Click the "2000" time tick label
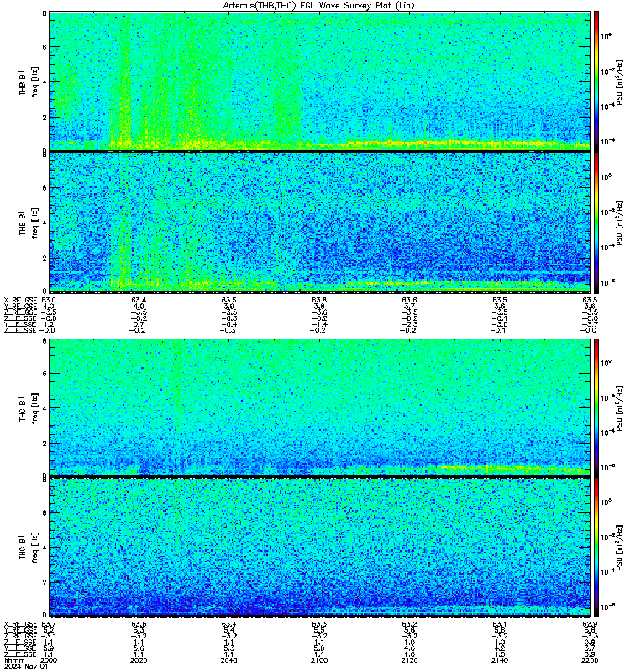Screen dimensions: 630x672 click(x=49, y=660)
